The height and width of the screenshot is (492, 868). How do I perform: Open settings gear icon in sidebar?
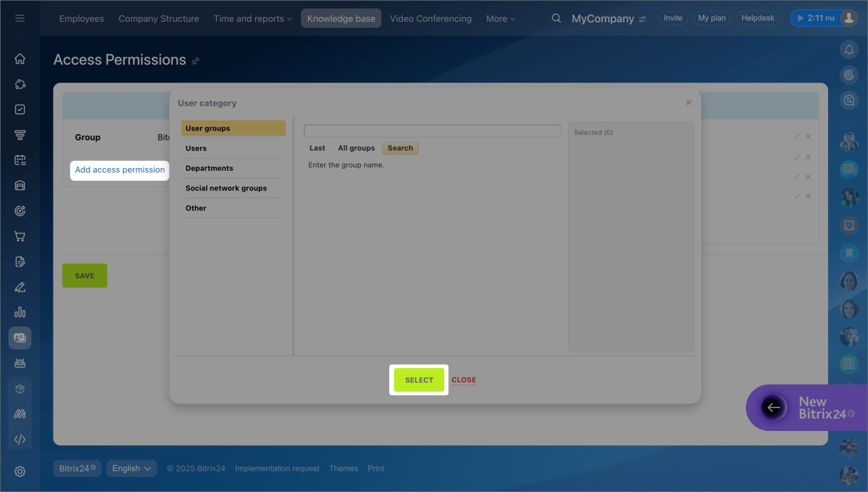pos(20,472)
